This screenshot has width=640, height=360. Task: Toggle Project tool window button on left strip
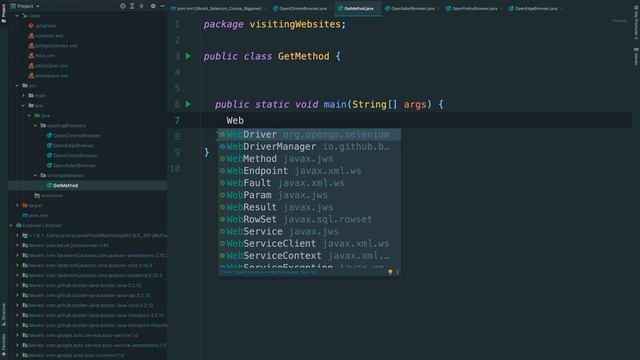coord(4,12)
